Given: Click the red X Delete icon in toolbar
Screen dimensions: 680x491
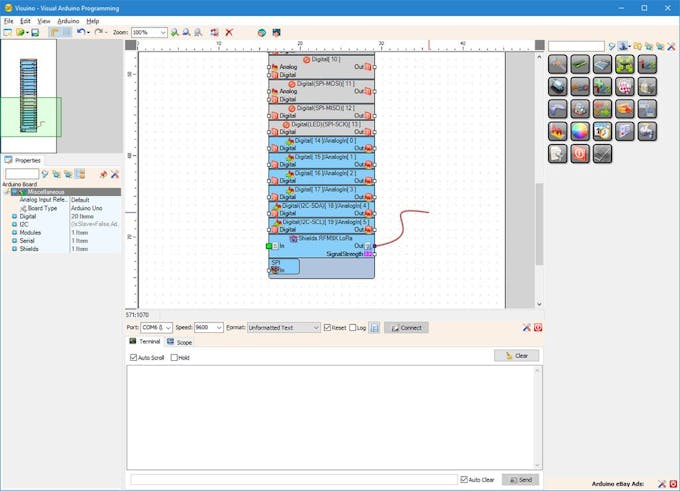Looking at the screenshot, I should tap(229, 33).
